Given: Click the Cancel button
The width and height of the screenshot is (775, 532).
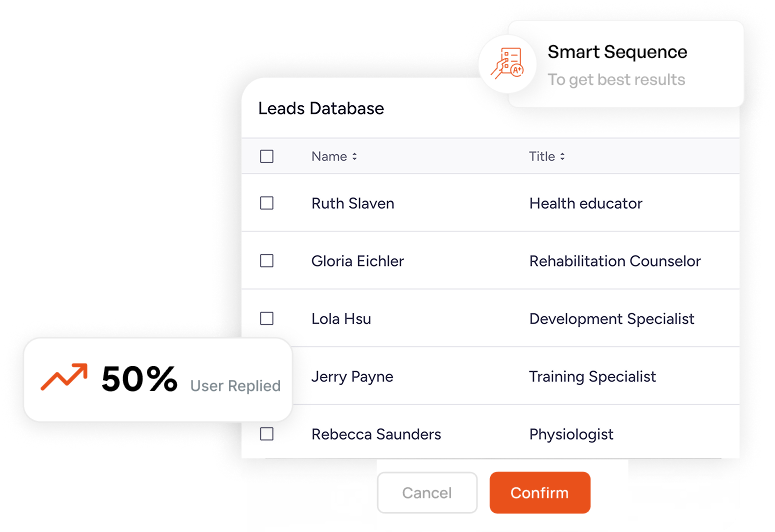Looking at the screenshot, I should [427, 493].
